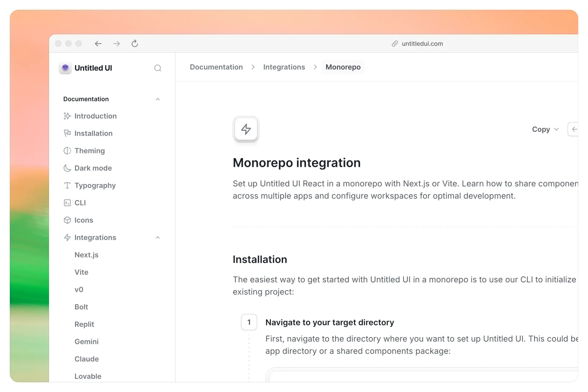The image size is (588, 392).
Task: Select the Icons cube icon
Action: tap(67, 220)
